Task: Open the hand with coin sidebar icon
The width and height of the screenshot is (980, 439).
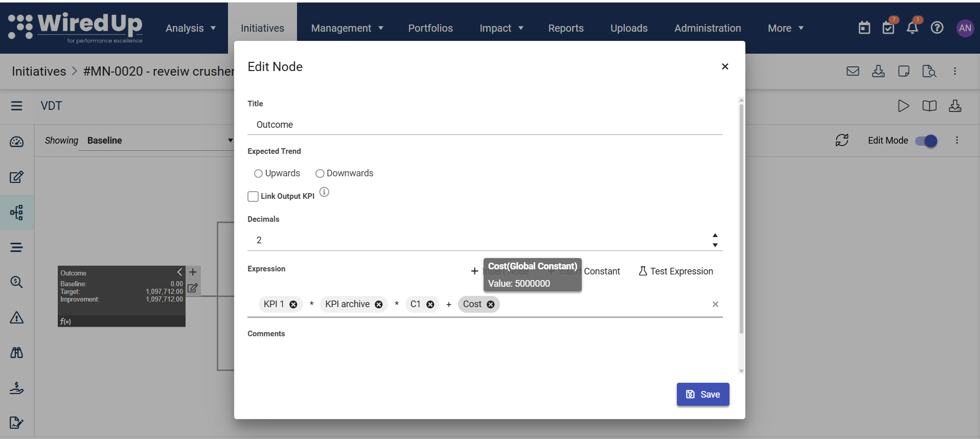Action: (16, 388)
